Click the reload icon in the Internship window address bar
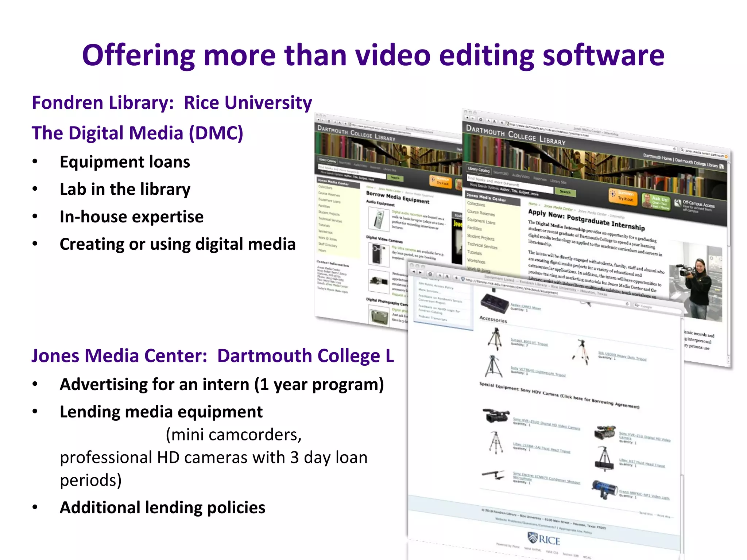The image size is (747, 560). [674, 148]
